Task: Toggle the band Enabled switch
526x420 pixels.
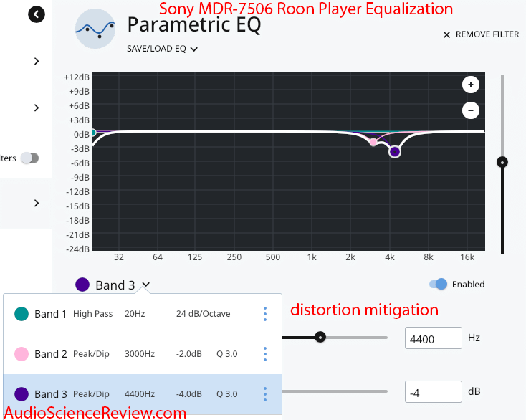Action: point(438,284)
